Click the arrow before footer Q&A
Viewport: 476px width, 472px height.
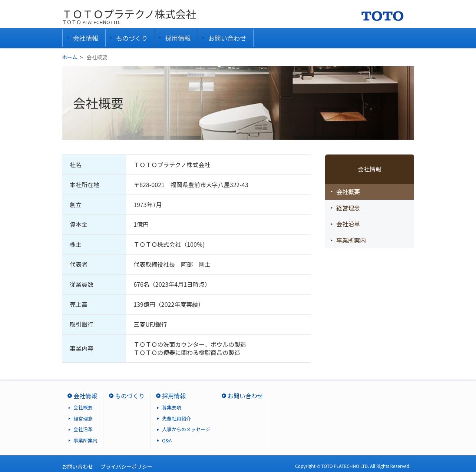click(158, 441)
